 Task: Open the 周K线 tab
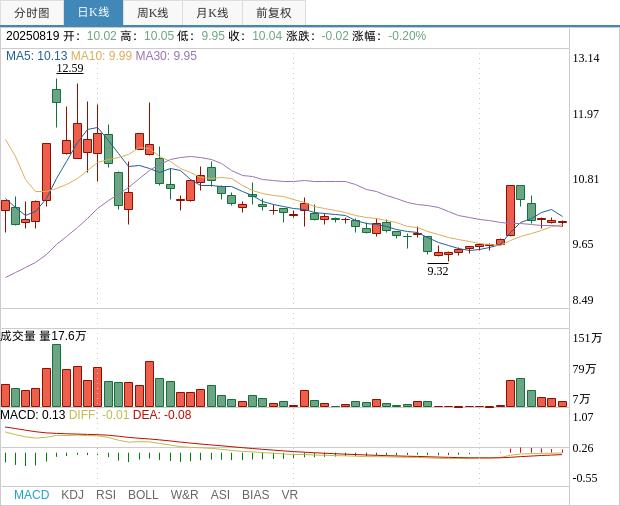pos(153,13)
